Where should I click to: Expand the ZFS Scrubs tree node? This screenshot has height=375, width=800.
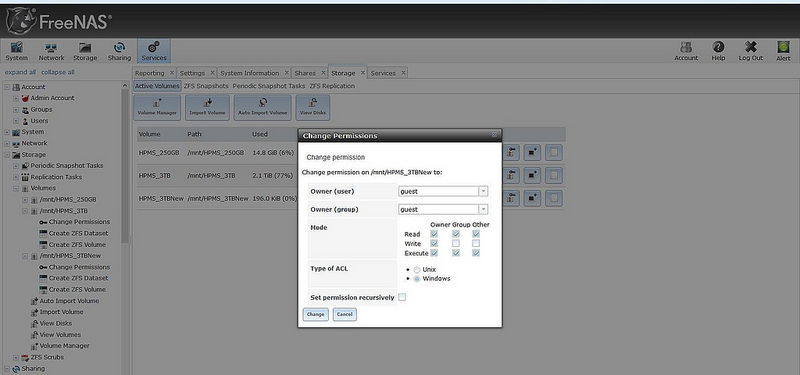(16, 358)
